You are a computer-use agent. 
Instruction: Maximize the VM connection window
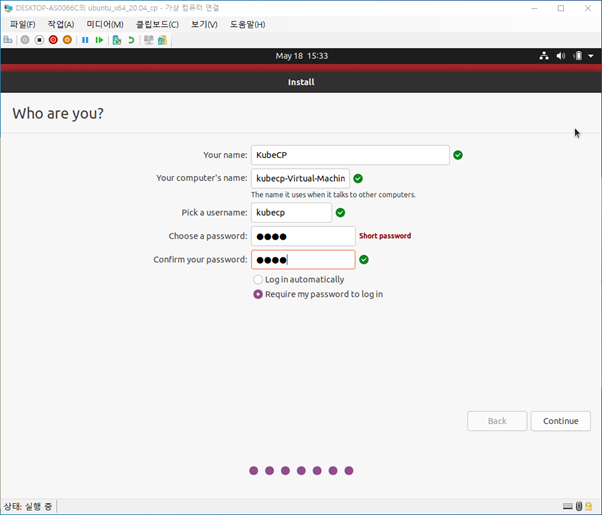click(561, 8)
